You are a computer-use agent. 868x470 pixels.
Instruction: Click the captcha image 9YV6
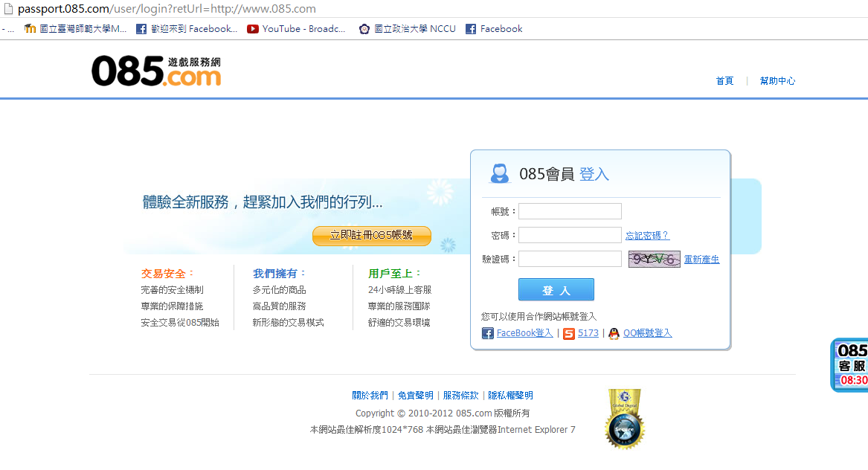654,259
